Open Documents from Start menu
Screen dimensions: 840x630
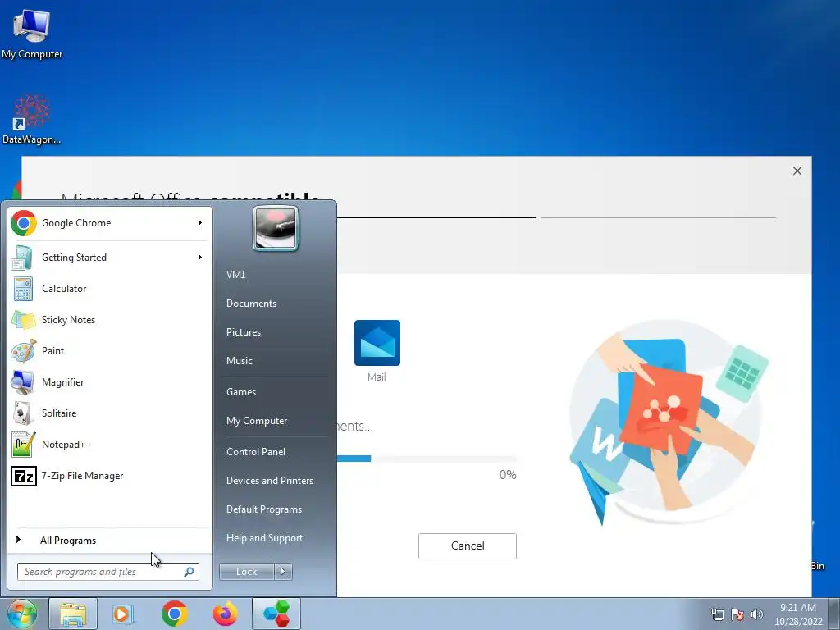click(251, 304)
